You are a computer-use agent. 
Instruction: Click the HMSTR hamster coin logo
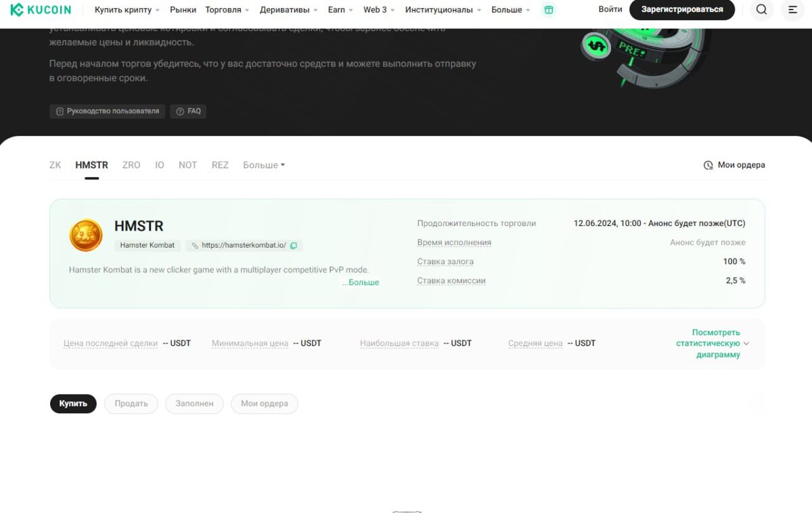point(86,235)
